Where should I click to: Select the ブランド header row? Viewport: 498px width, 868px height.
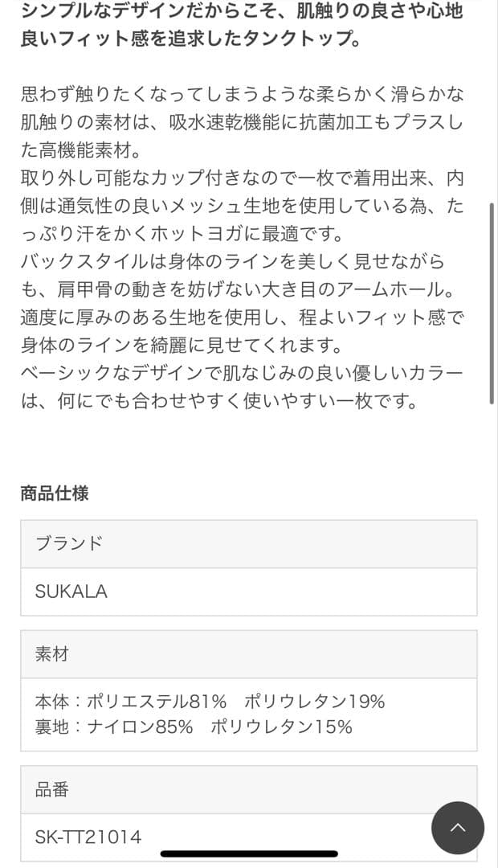pos(249,543)
